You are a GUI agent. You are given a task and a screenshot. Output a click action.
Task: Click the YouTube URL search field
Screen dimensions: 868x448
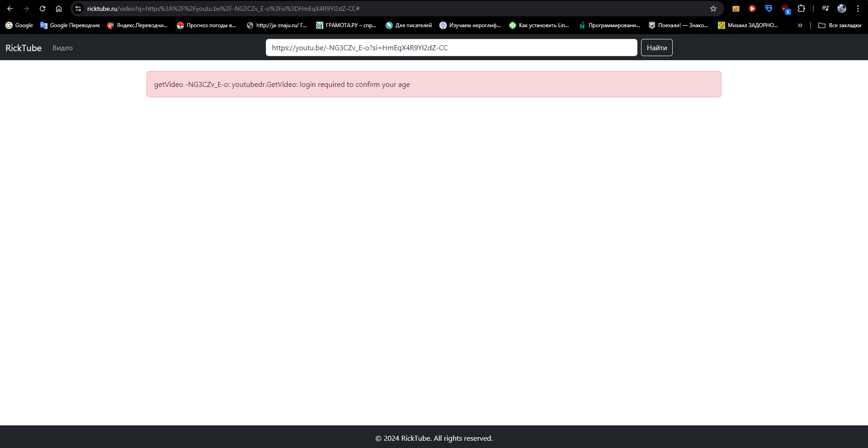tap(451, 48)
